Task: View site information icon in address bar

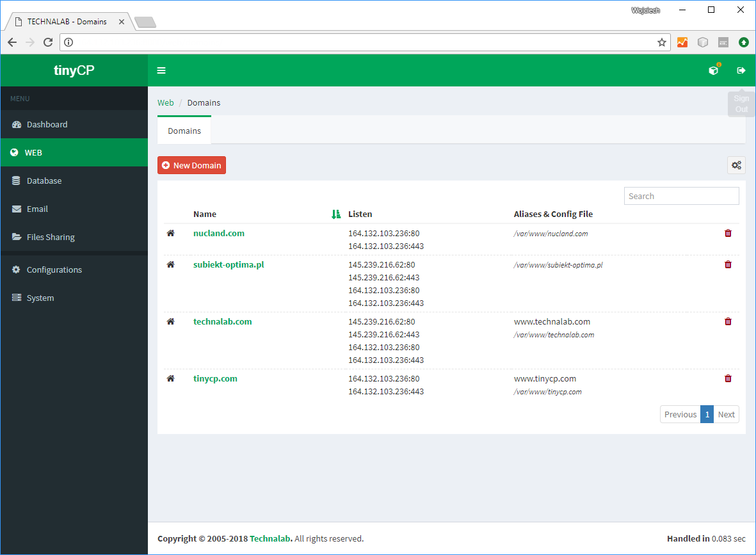Action: coord(68,42)
